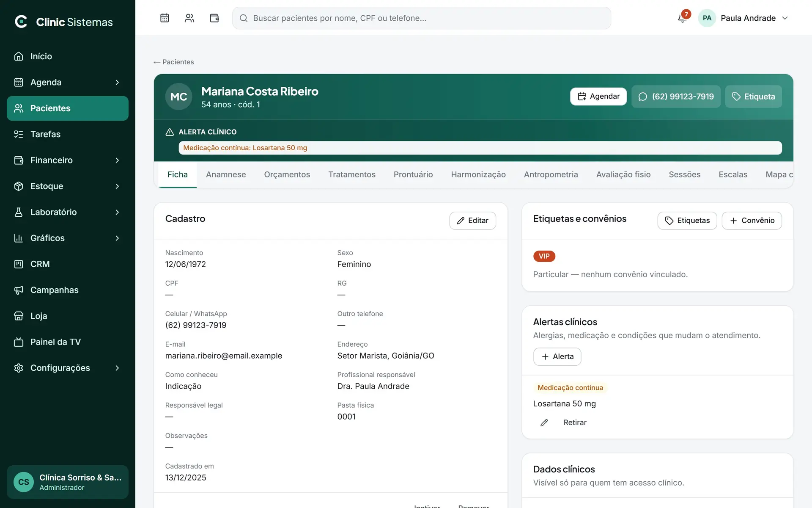Focus the patient search field
This screenshot has height=508, width=812.
coord(422,18)
